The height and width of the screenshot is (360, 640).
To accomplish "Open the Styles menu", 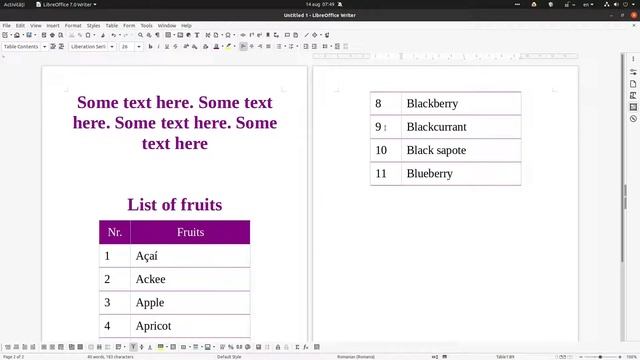I will (x=93, y=25).
